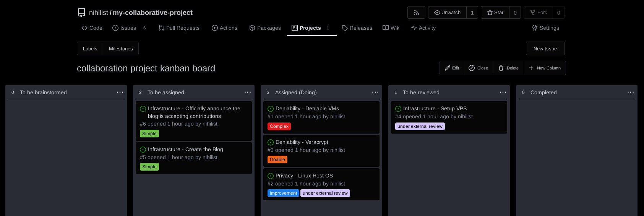This screenshot has width=644, height=216.
Task: Open the Deniability - Veracrypt issue
Action: pyautogui.click(x=302, y=142)
